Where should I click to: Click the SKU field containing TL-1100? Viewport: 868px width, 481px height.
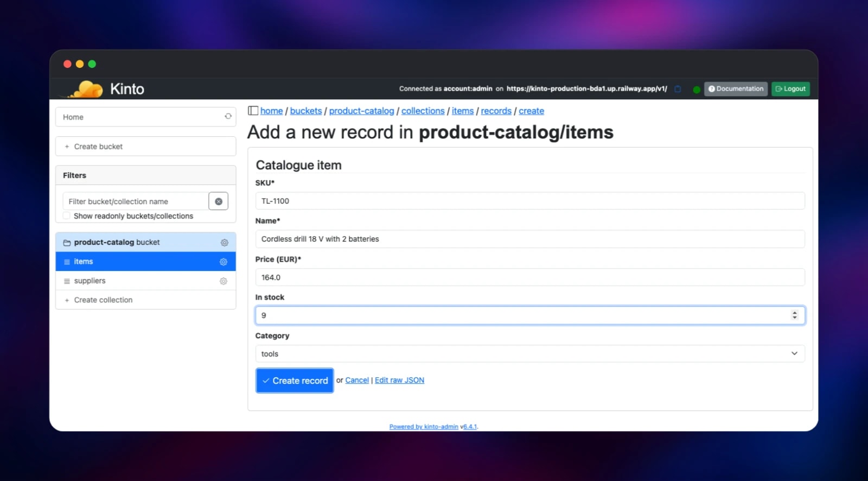[530, 201]
